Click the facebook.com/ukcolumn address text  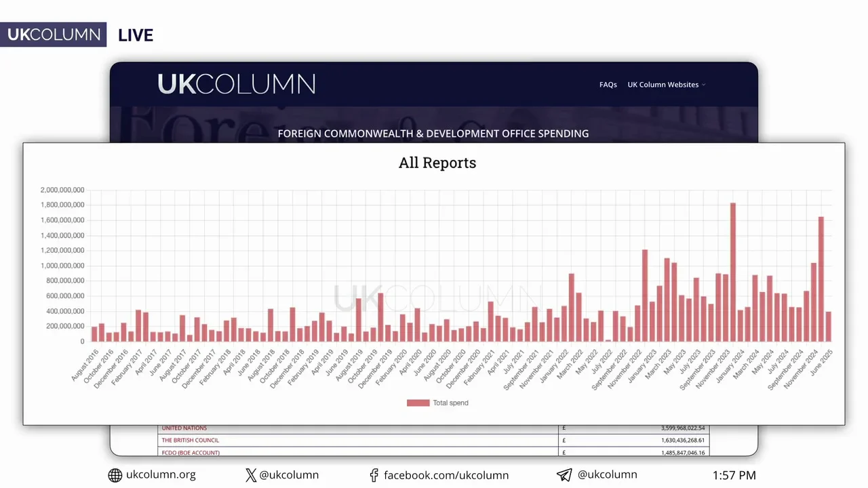(446, 475)
